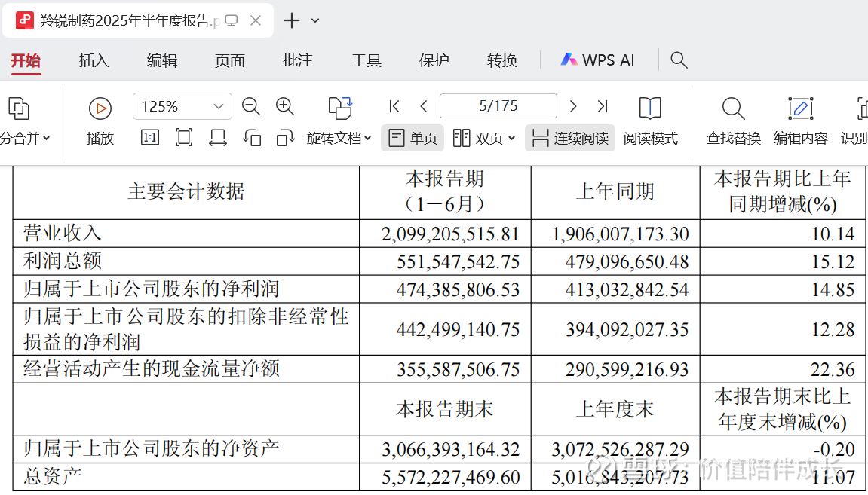Screen dimensions: 868x495
Task: Toggle continuous reading mode (连续阅读)
Action: (570, 138)
